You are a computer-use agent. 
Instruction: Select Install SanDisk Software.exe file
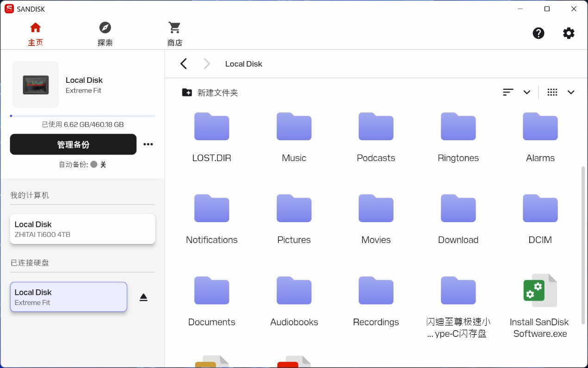click(540, 306)
